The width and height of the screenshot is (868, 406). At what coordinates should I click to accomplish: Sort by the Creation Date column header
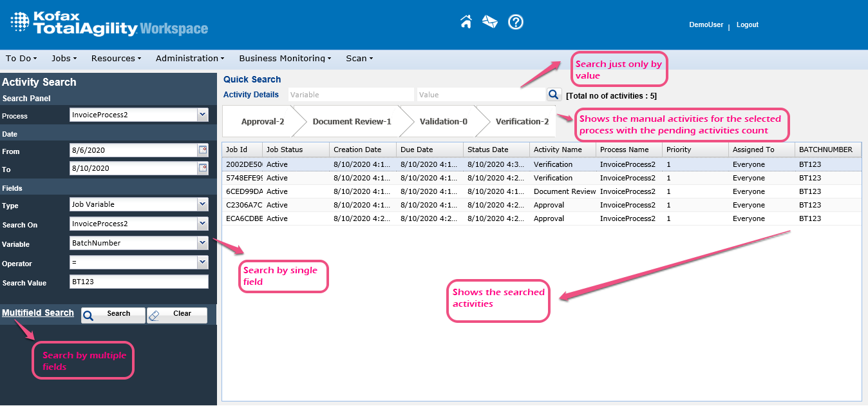click(357, 150)
